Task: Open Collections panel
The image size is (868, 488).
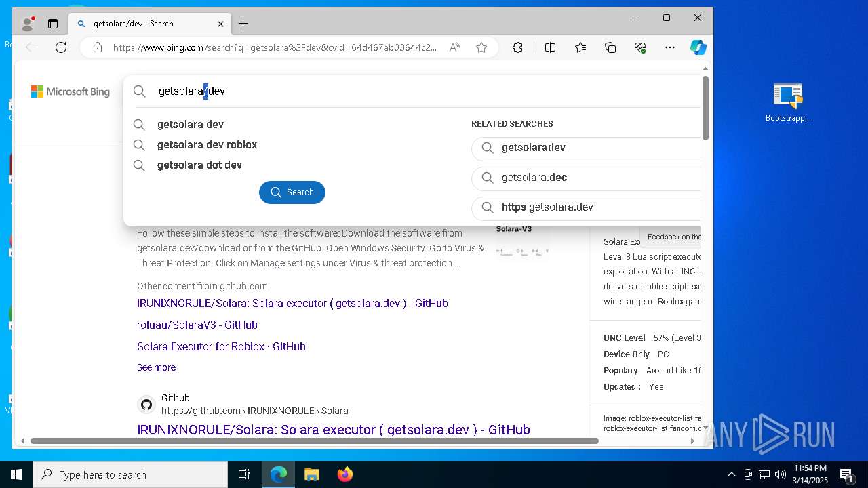Action: tap(610, 47)
